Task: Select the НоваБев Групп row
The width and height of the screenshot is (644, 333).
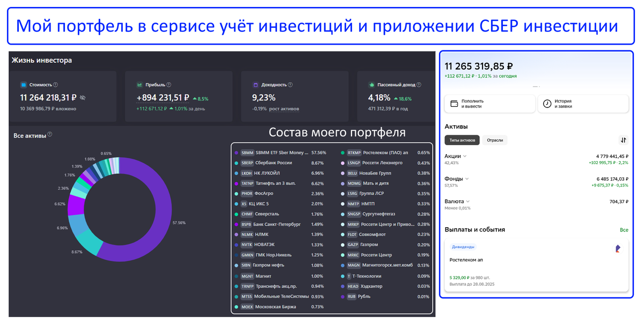Action: [x=385, y=173]
